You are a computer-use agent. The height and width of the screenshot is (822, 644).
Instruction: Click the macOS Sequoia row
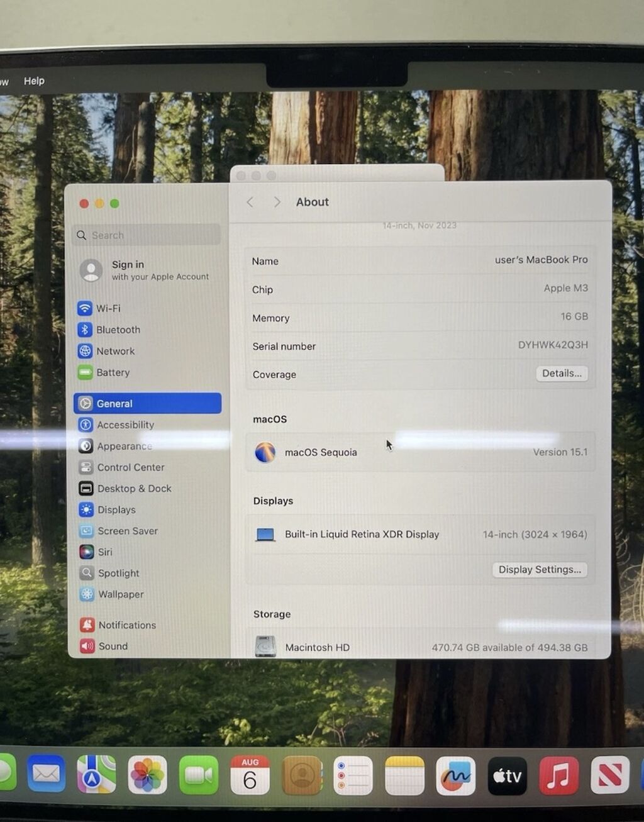(x=420, y=452)
